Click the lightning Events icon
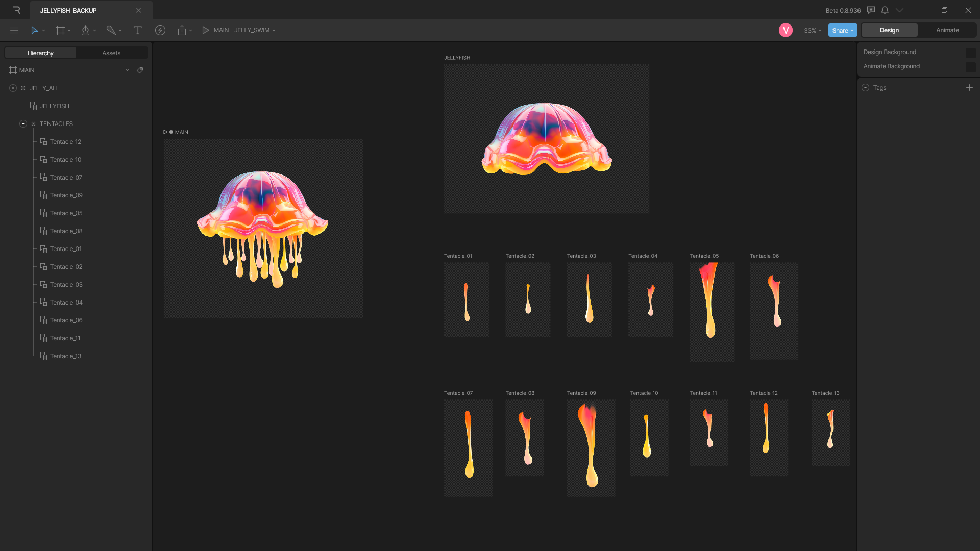 click(x=160, y=30)
